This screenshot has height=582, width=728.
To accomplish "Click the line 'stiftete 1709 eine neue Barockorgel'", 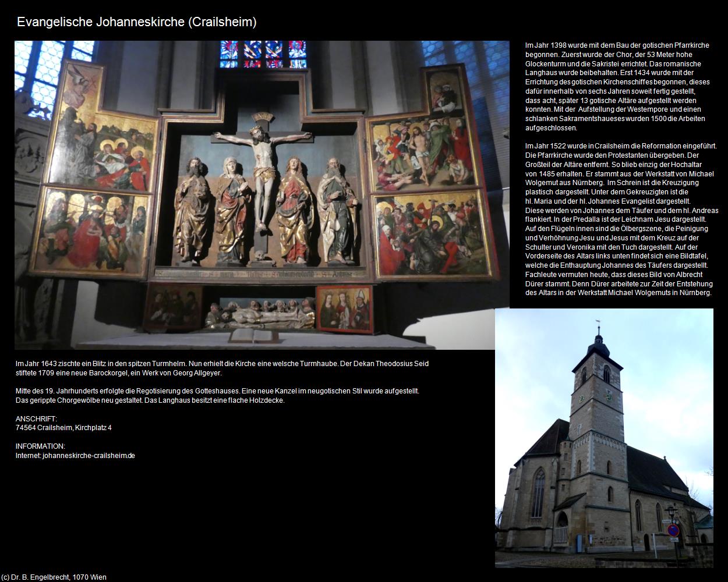I will (x=119, y=373).
